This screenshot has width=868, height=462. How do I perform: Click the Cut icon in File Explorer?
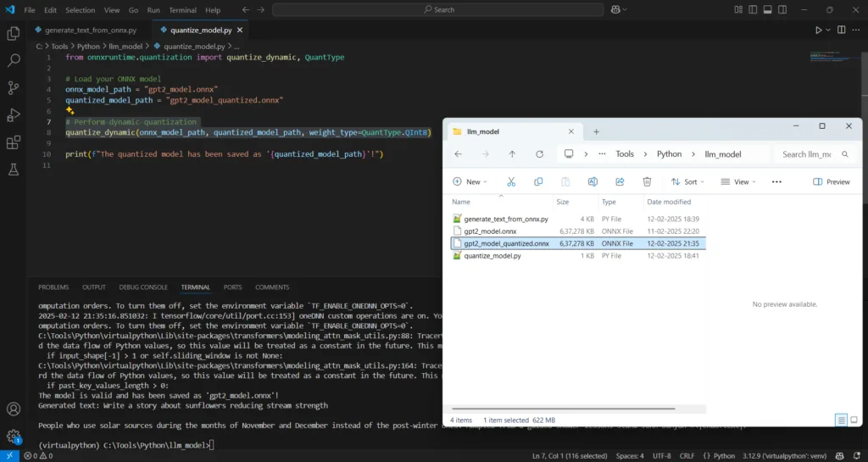tap(511, 181)
